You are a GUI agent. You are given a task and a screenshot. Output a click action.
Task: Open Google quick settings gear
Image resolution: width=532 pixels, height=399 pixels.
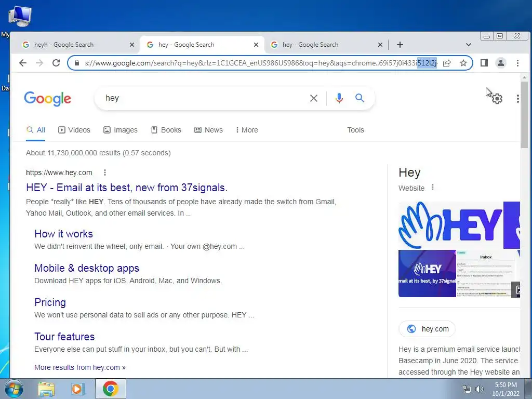pos(497,99)
